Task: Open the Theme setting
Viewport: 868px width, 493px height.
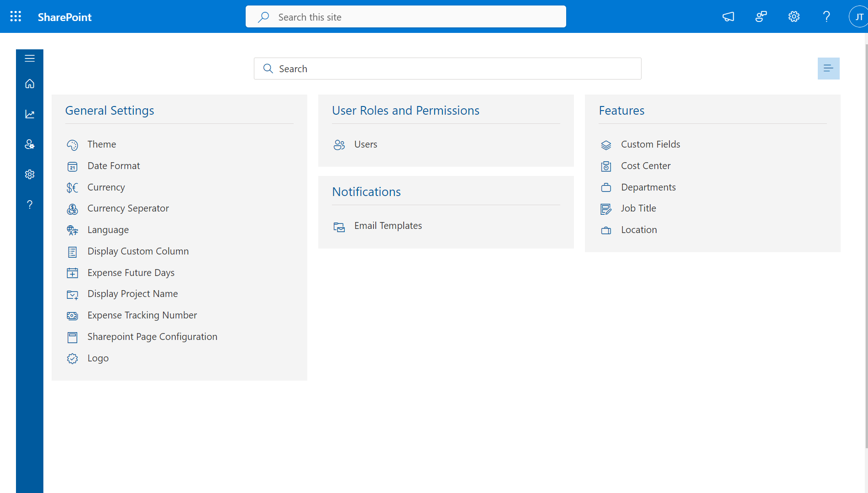Action: pyautogui.click(x=101, y=144)
